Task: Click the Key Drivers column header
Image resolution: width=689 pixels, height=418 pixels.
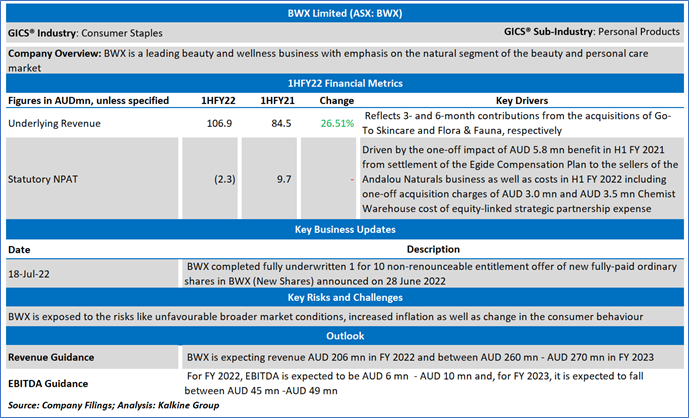Action: (x=522, y=101)
